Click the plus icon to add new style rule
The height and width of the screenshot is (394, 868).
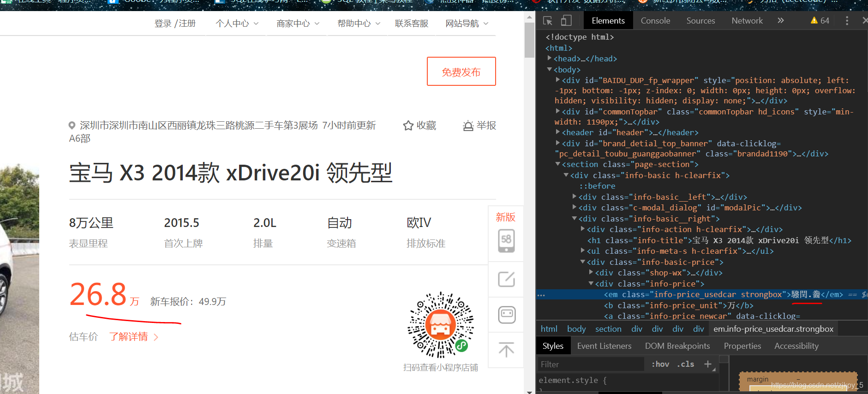pyautogui.click(x=707, y=364)
